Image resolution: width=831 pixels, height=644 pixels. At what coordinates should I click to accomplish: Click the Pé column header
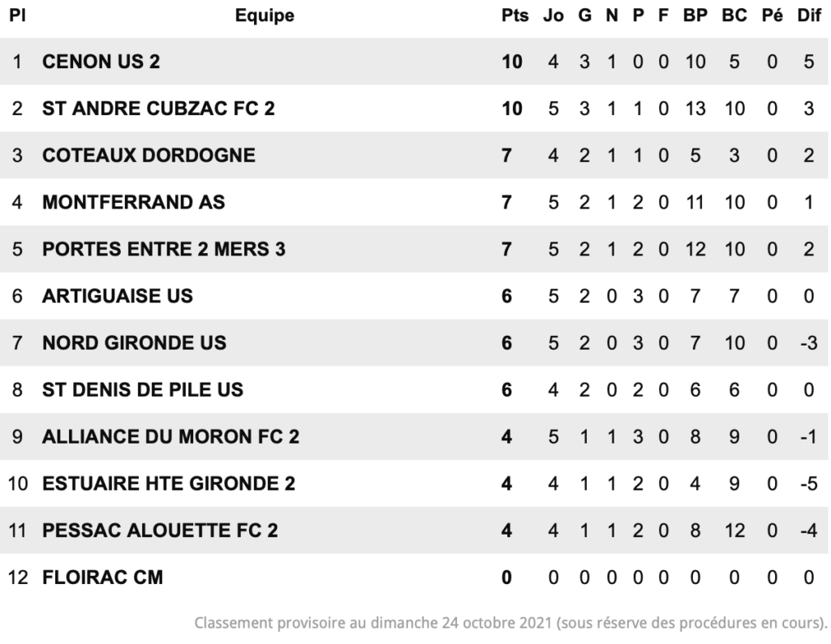(x=772, y=15)
